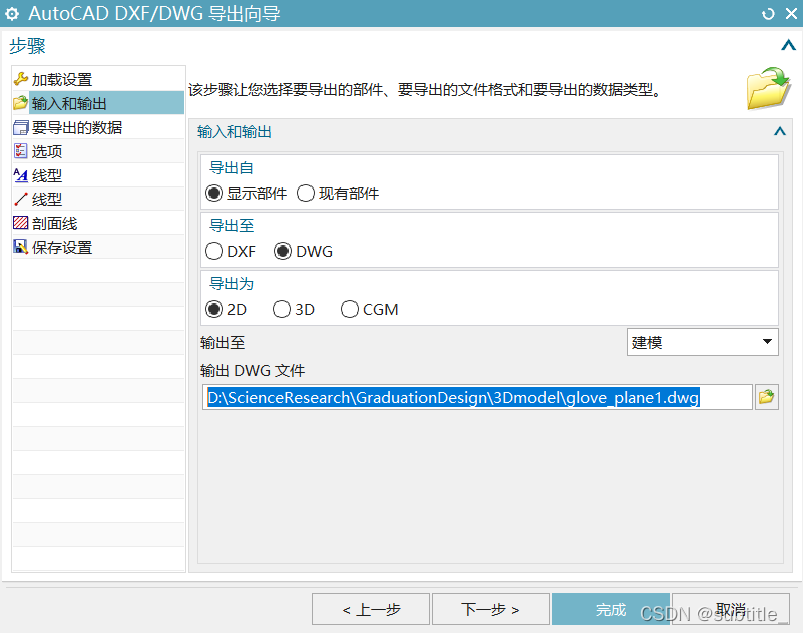Image resolution: width=803 pixels, height=633 pixels.
Task: Click the folder icon beside 输入和输出 step
Action: coord(20,103)
